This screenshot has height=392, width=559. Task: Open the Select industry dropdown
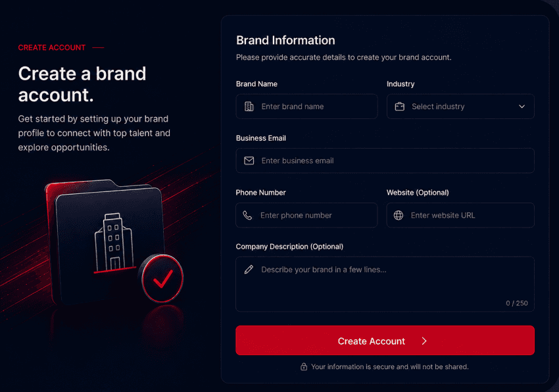pos(460,107)
